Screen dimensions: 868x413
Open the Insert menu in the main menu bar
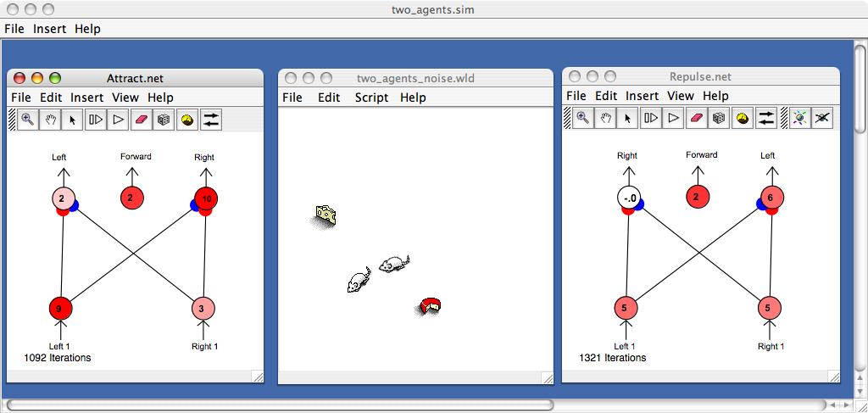click(x=50, y=29)
